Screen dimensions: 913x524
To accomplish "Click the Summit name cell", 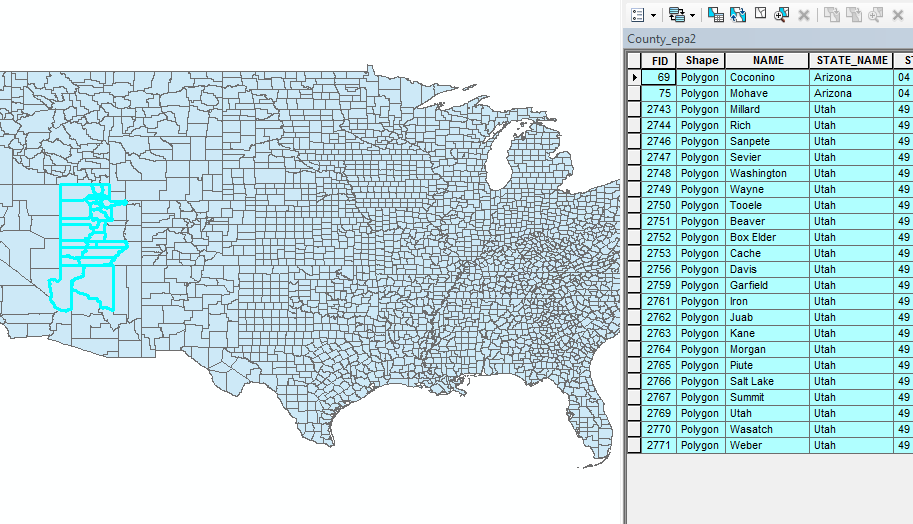I will click(767, 397).
